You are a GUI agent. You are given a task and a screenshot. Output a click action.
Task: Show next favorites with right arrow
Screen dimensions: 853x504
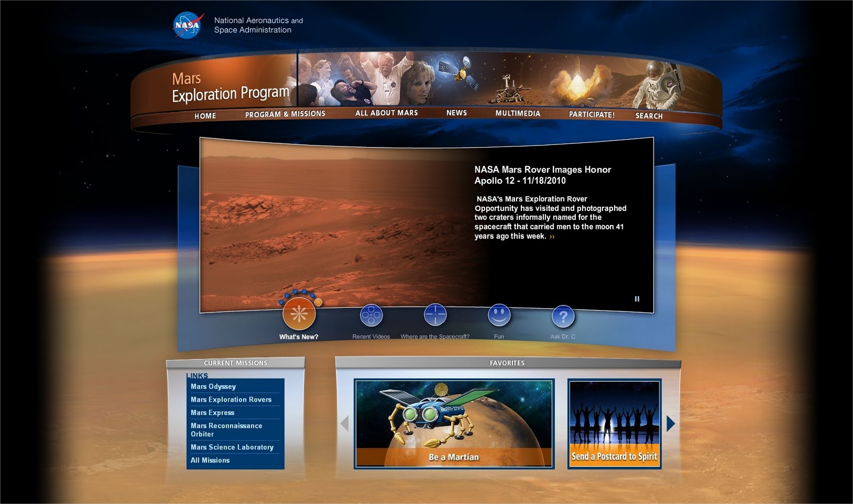[671, 424]
